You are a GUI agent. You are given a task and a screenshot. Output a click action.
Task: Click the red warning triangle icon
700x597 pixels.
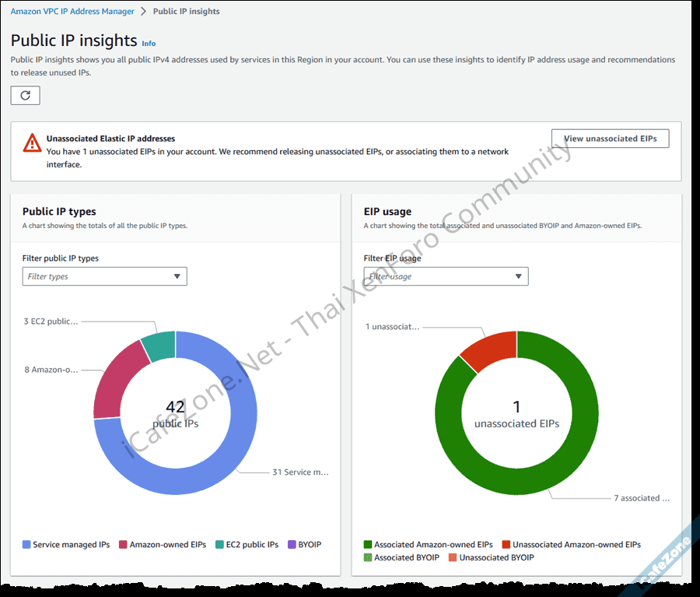point(32,142)
